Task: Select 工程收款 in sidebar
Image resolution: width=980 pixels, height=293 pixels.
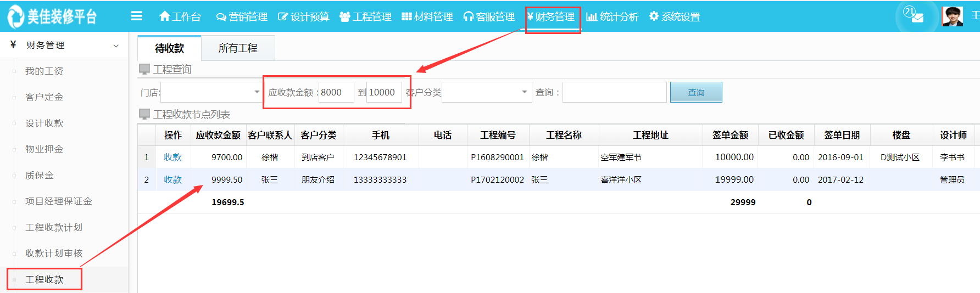Action: (x=44, y=279)
